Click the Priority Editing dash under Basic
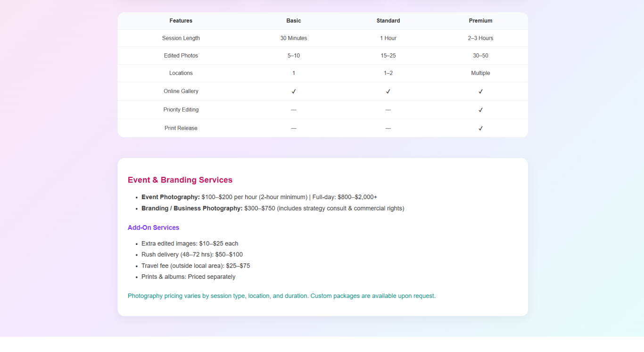 [294, 110]
